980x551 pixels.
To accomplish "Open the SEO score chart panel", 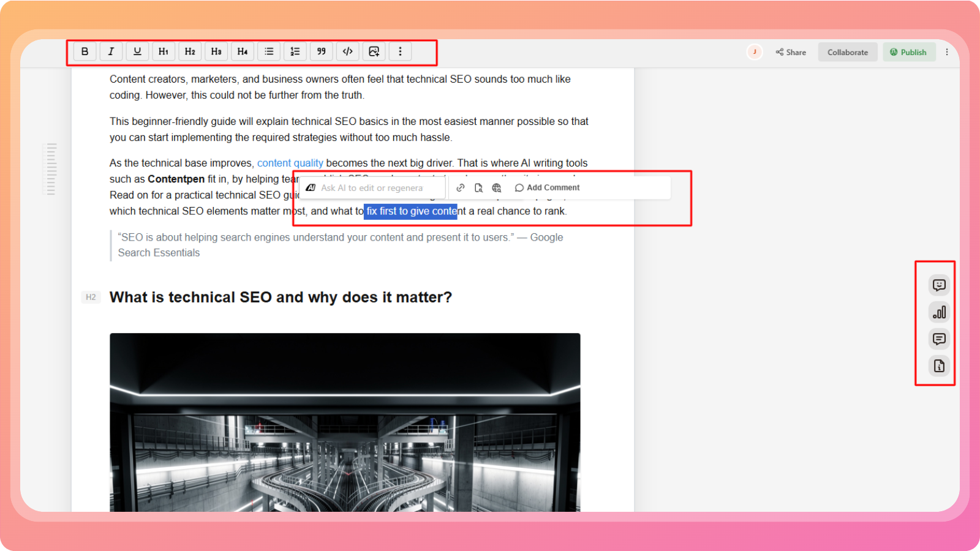I will tap(939, 312).
